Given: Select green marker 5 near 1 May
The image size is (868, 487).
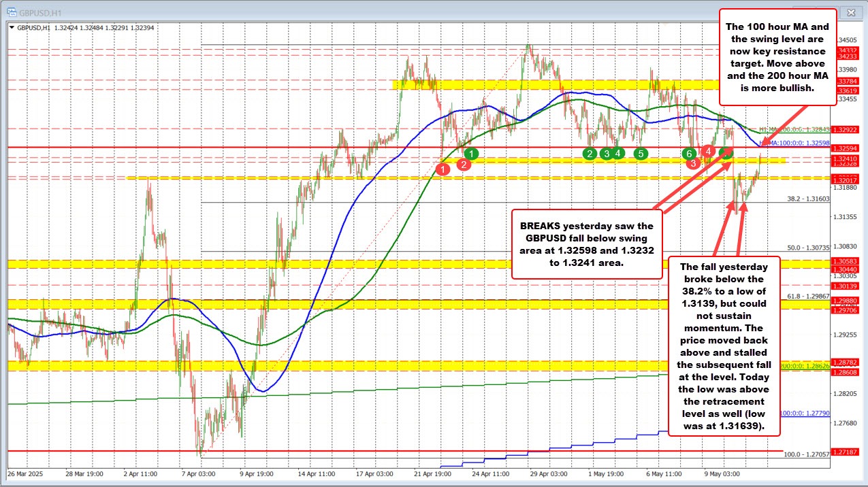Looking at the screenshot, I should 641,154.
